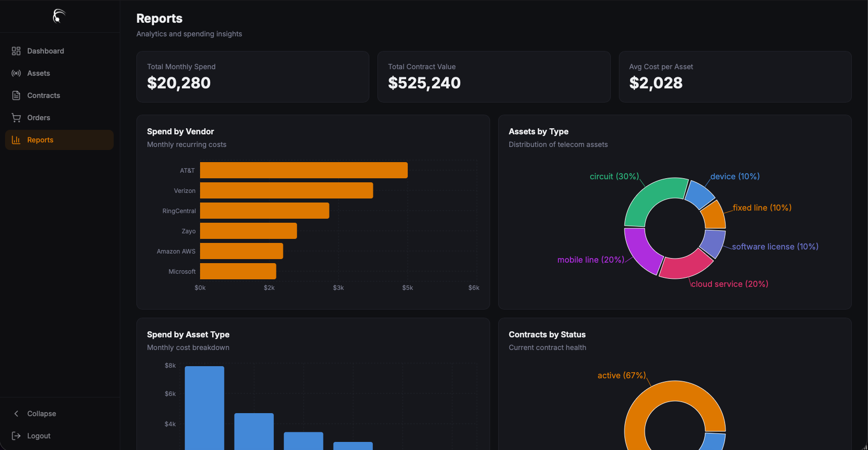Click the software license (10%) label

tap(775, 246)
